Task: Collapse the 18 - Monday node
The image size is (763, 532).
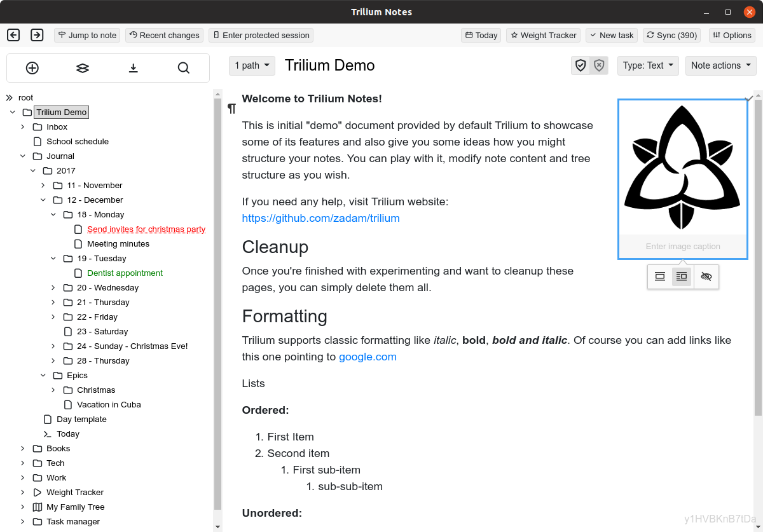Action: click(x=53, y=215)
